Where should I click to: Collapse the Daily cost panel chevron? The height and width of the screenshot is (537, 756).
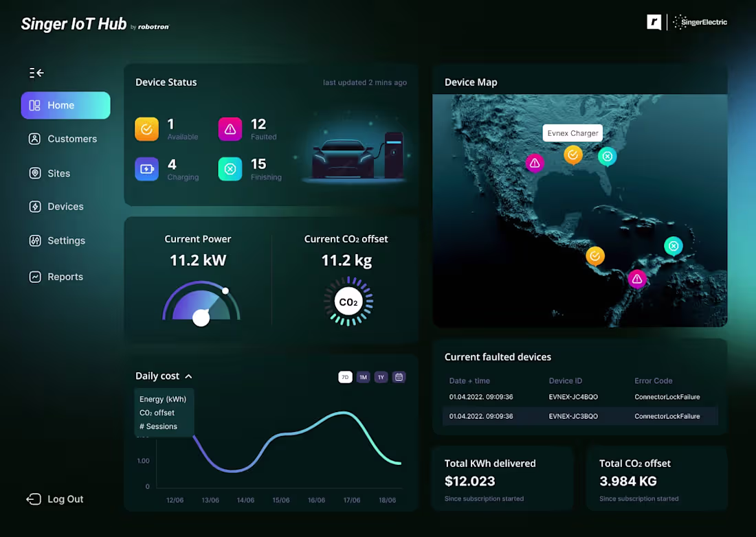187,376
